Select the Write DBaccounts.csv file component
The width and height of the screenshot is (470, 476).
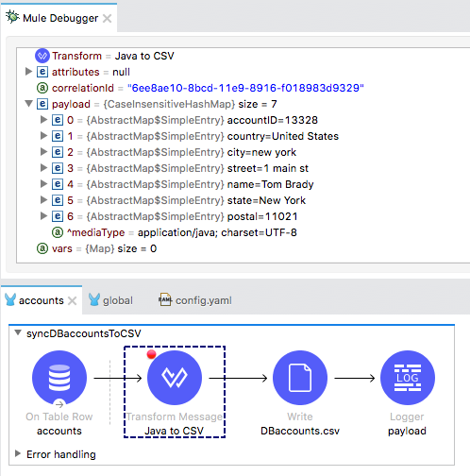click(x=300, y=378)
